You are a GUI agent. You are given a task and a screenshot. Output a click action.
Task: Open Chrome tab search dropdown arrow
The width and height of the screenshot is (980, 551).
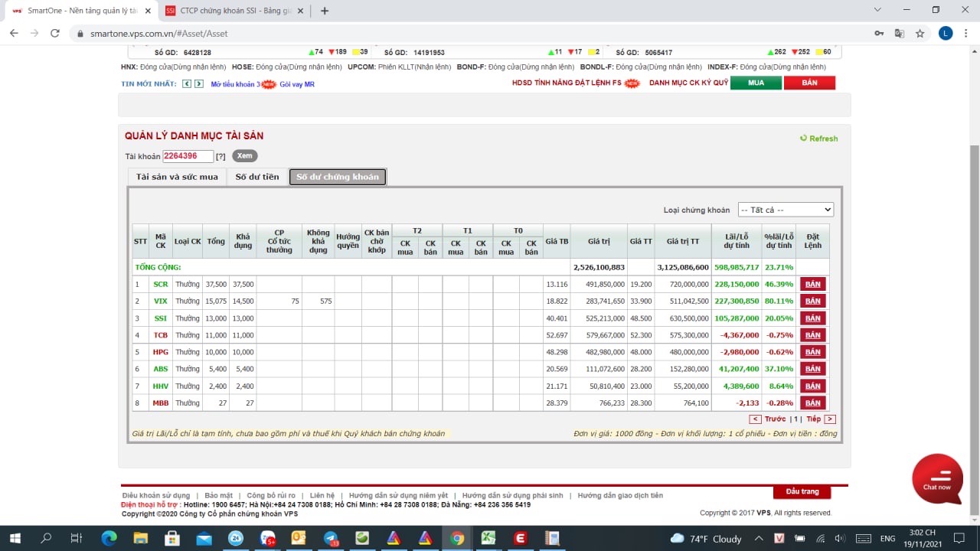click(877, 10)
